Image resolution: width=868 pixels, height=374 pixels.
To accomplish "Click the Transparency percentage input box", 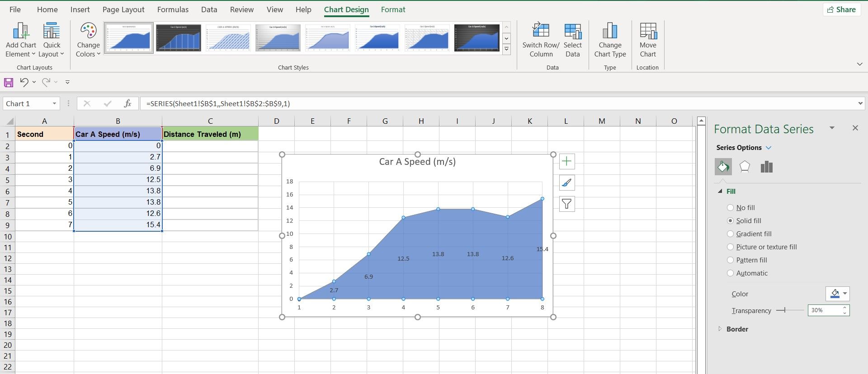I will tap(825, 310).
